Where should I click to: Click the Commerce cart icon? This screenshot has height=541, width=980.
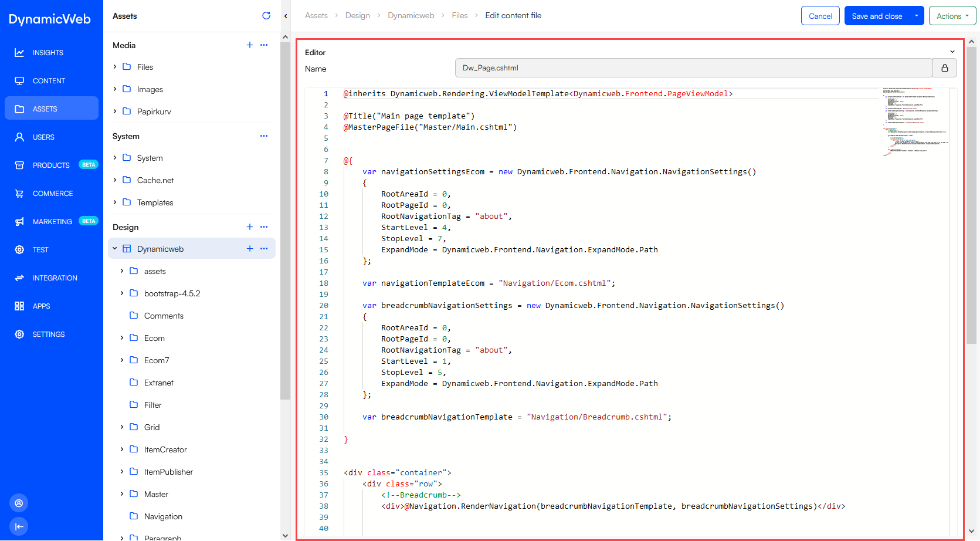coord(19,194)
